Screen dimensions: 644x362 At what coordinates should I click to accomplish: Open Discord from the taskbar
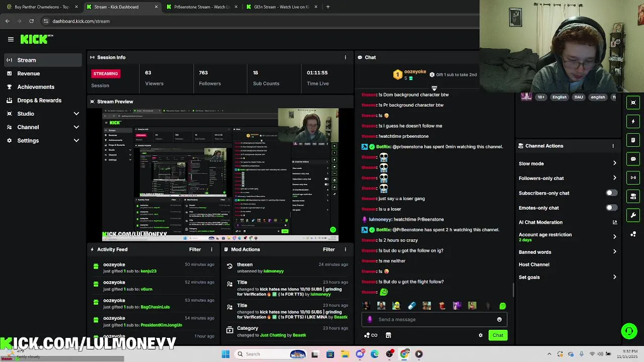pyautogui.click(x=360, y=354)
